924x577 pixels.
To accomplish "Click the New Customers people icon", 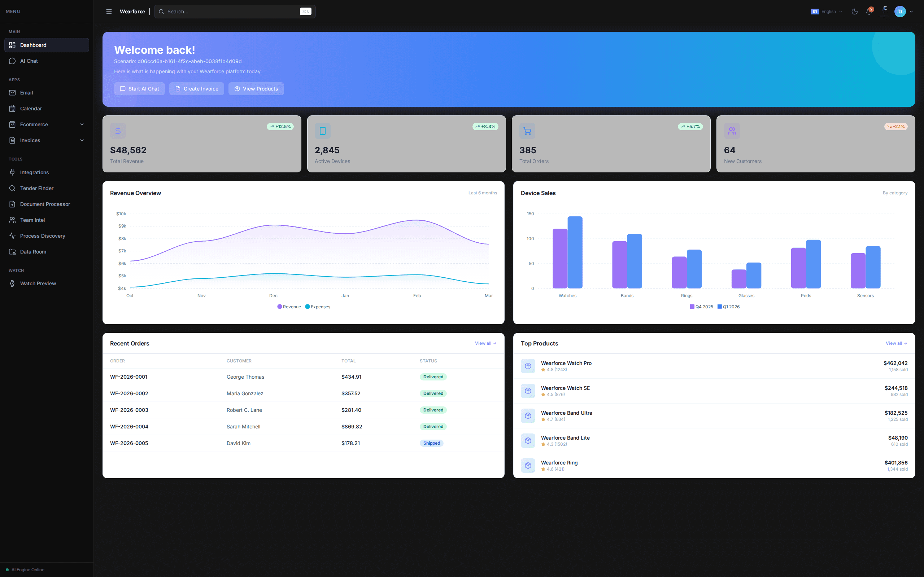I will 732,131.
